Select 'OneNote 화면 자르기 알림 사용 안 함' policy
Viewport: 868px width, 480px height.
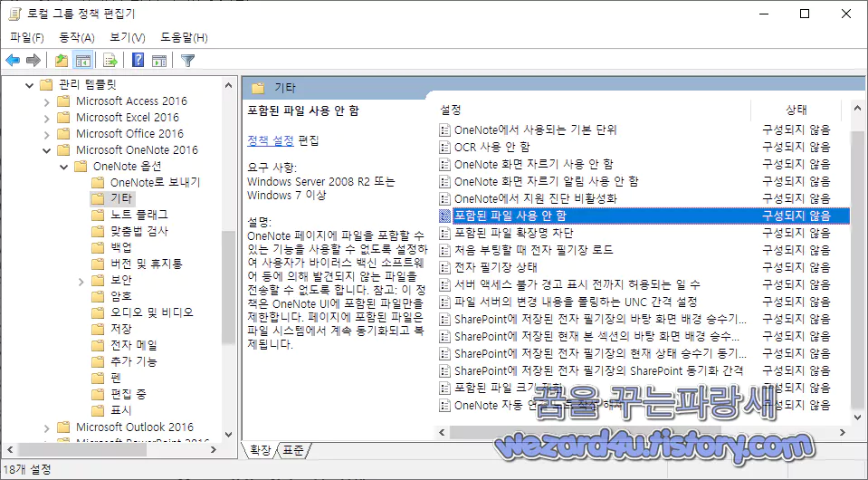click(644, 181)
